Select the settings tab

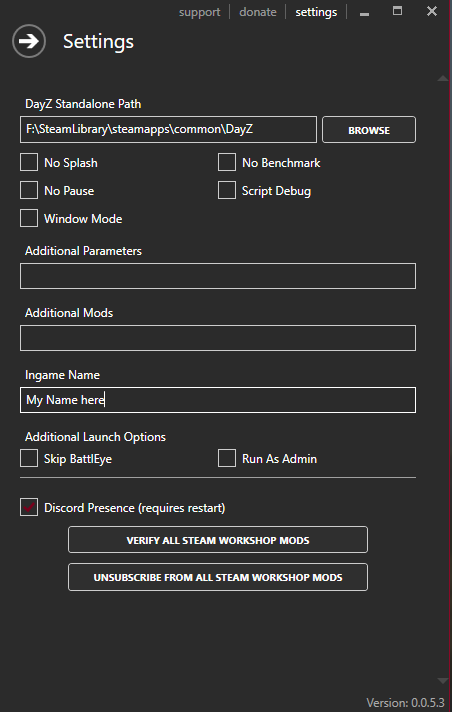coord(316,12)
